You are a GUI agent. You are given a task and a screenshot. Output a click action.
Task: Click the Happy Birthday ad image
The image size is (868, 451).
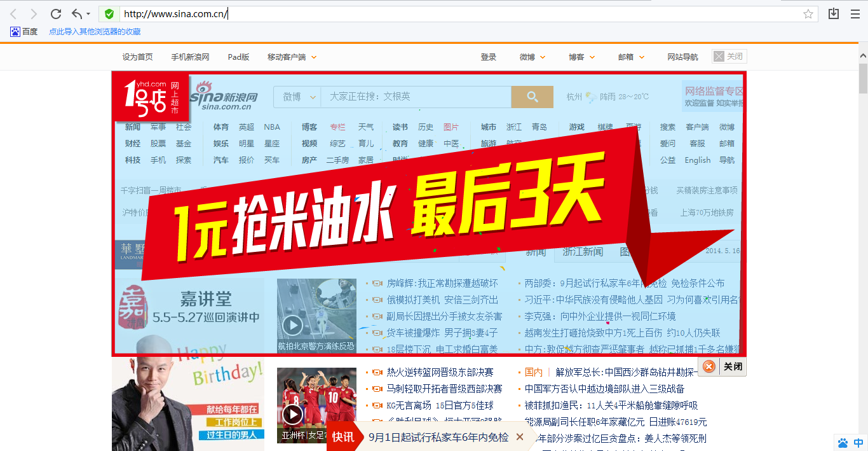point(188,404)
